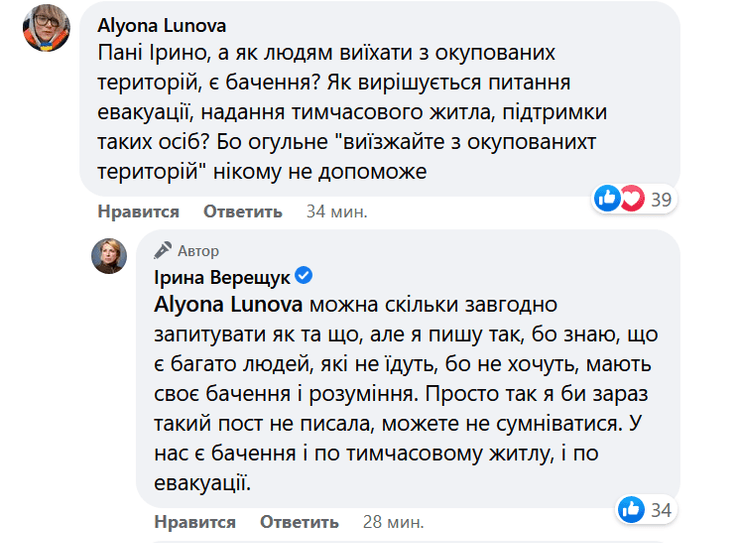The image size is (740, 543).
Task: Click the Автор label on the reply
Action: pyautogui.click(x=199, y=251)
